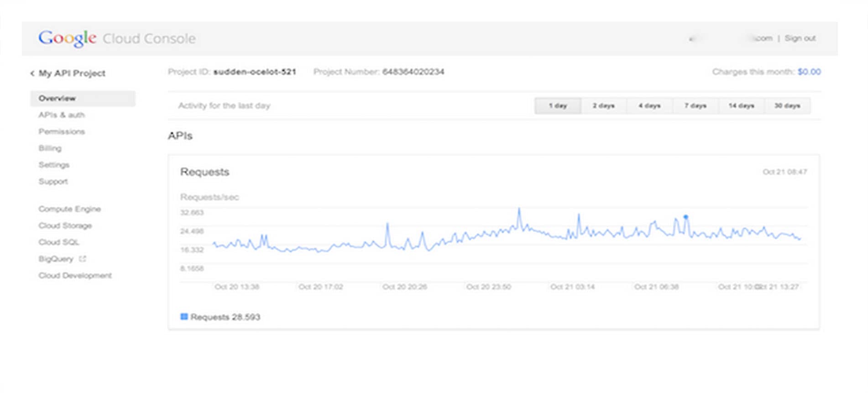Open Cloud SQL
The height and width of the screenshot is (393, 868).
tap(59, 242)
